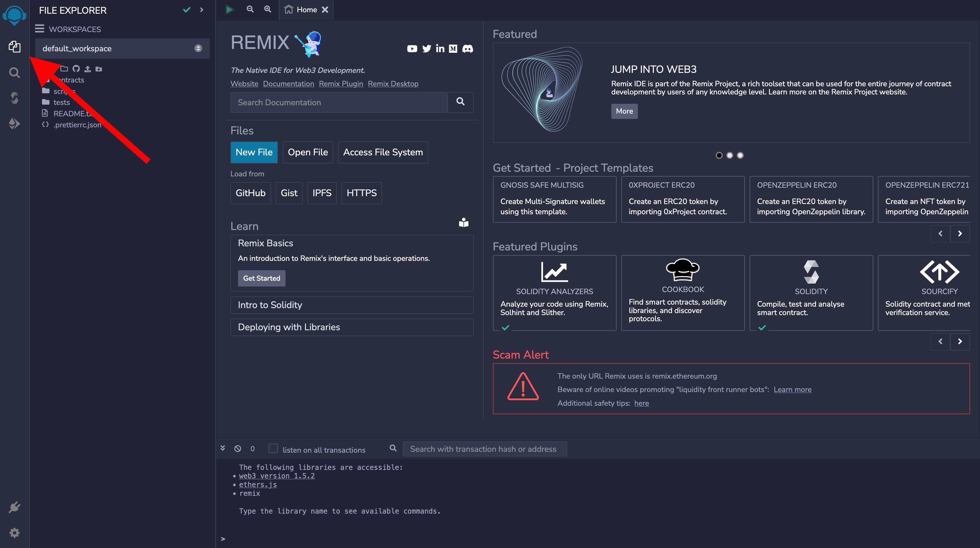Focus transaction hash search field
980x548 pixels.
pos(485,449)
